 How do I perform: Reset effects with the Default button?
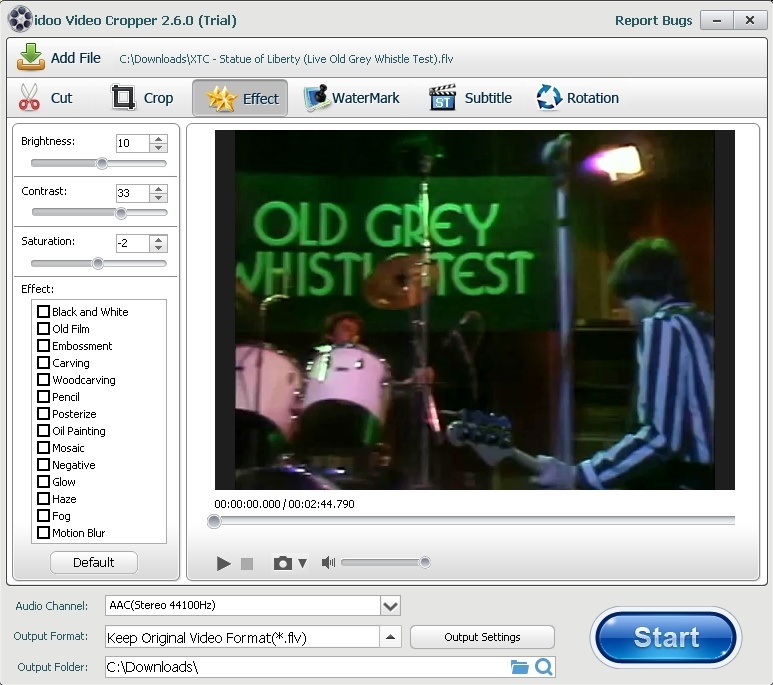coord(94,562)
